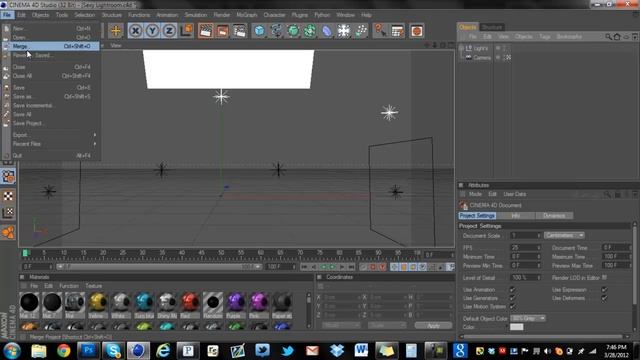Toggle Use Motion System checkbox

(512, 306)
